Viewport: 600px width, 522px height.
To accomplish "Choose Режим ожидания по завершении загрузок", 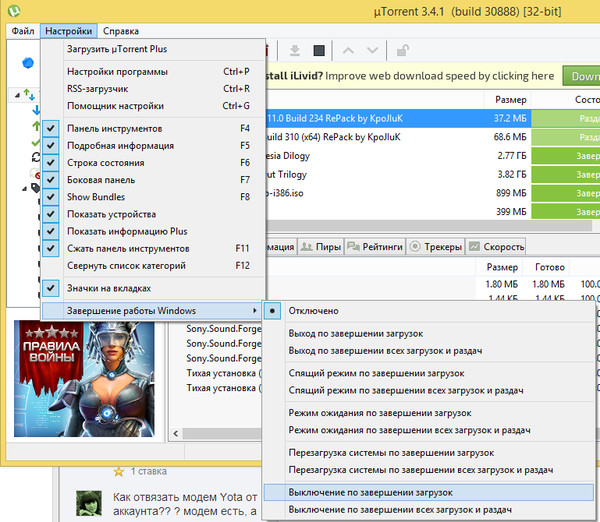I will tap(429, 413).
